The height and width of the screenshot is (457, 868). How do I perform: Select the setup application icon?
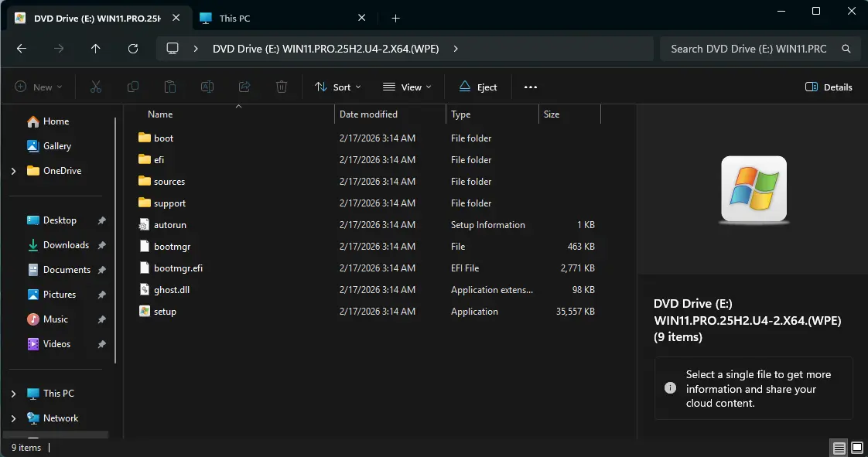[x=144, y=311]
